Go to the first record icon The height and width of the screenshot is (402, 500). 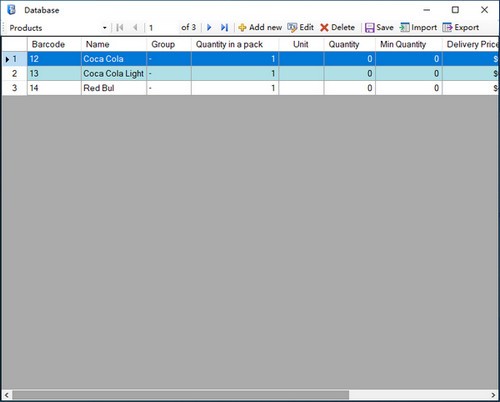(120, 28)
